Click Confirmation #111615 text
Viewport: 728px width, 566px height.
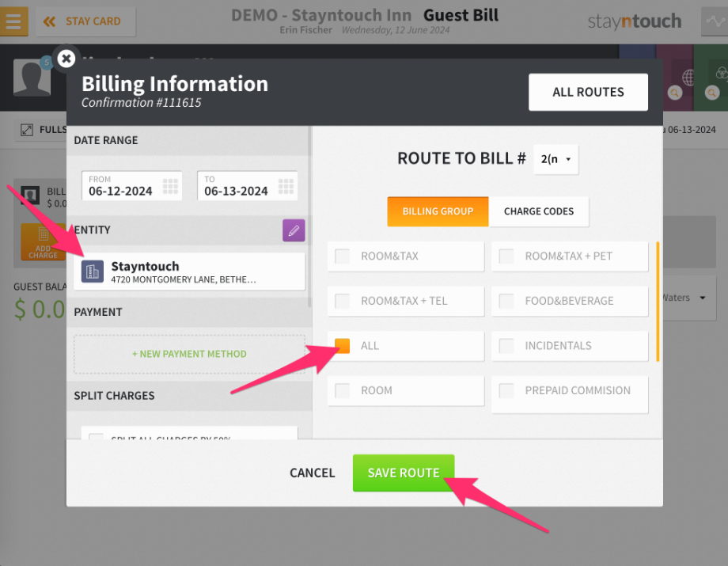pyautogui.click(x=142, y=103)
